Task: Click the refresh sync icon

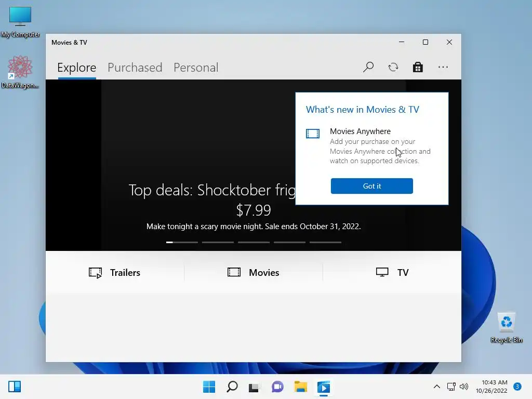Action: tap(393, 67)
